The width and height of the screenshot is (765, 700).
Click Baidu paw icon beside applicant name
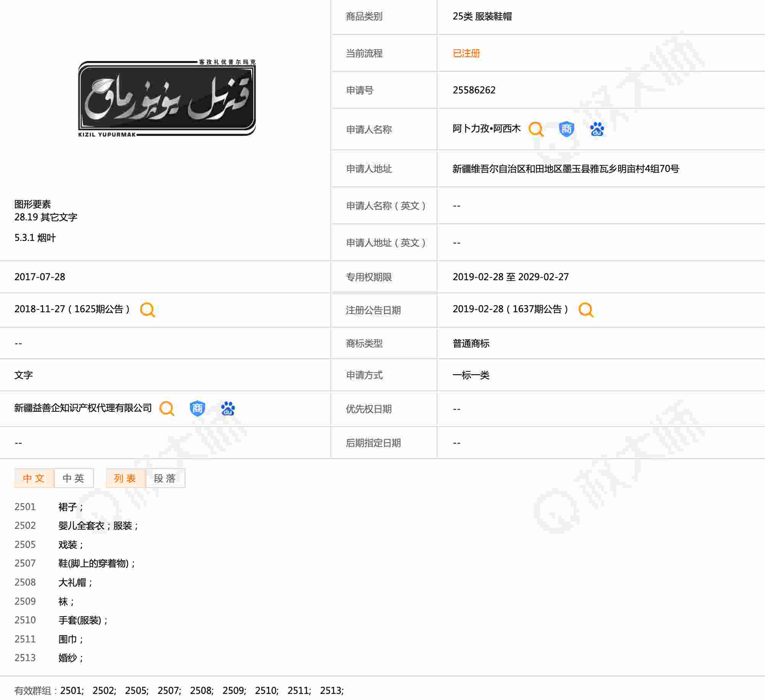(x=597, y=129)
